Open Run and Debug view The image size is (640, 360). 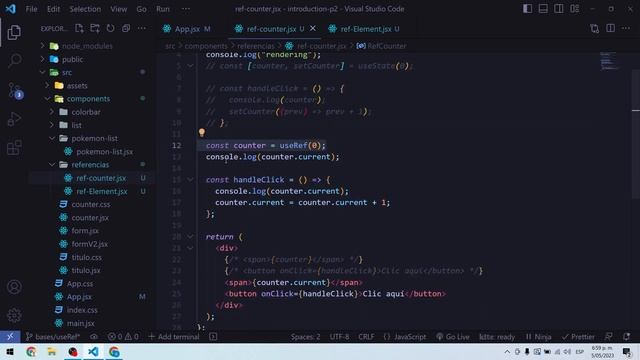coord(14,119)
